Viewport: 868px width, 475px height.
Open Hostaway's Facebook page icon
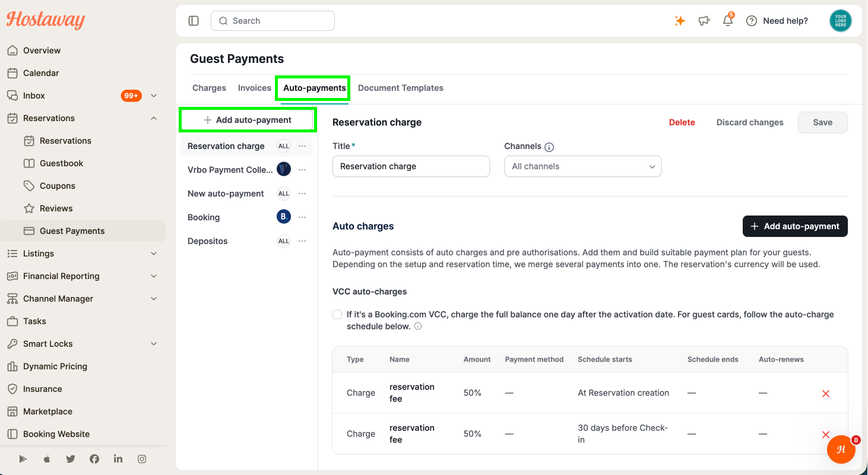[x=94, y=459]
